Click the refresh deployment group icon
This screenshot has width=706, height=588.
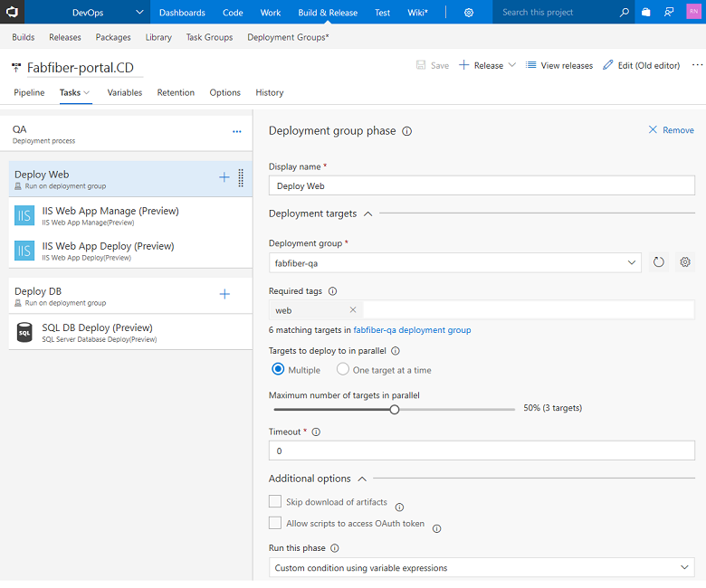(658, 262)
